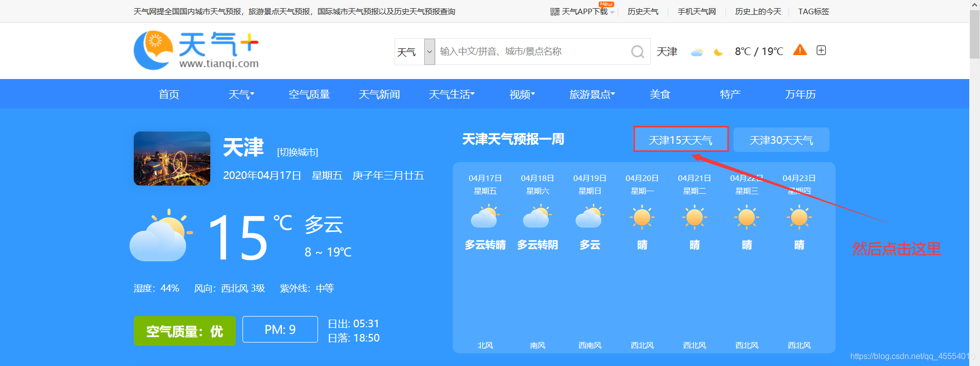Open the TAG标签 top link
This screenshot has width=980, height=366.
tap(814, 12)
